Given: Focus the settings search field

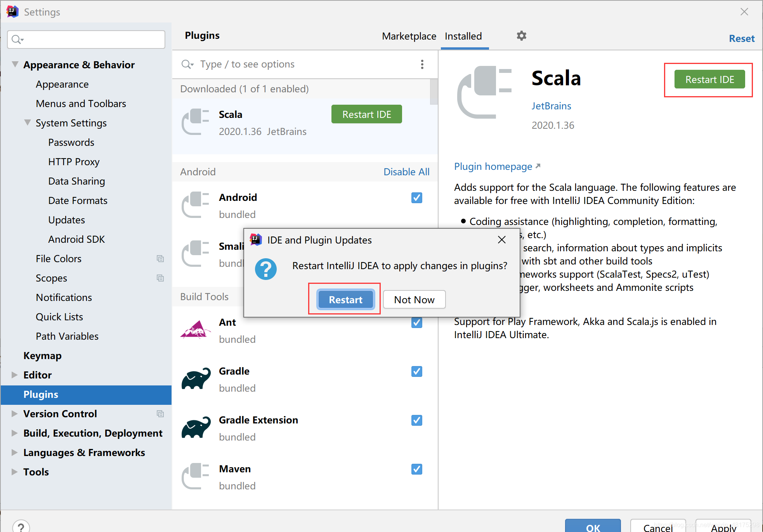Looking at the screenshot, I should point(86,40).
